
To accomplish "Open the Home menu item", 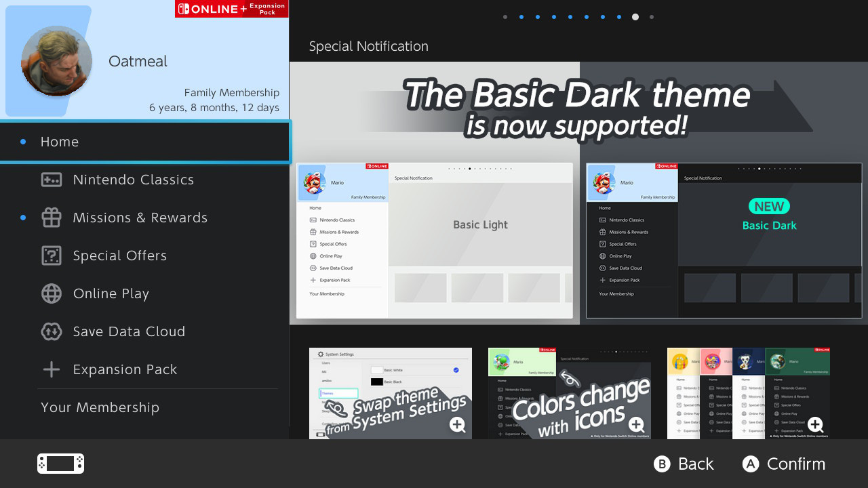I will [145, 142].
